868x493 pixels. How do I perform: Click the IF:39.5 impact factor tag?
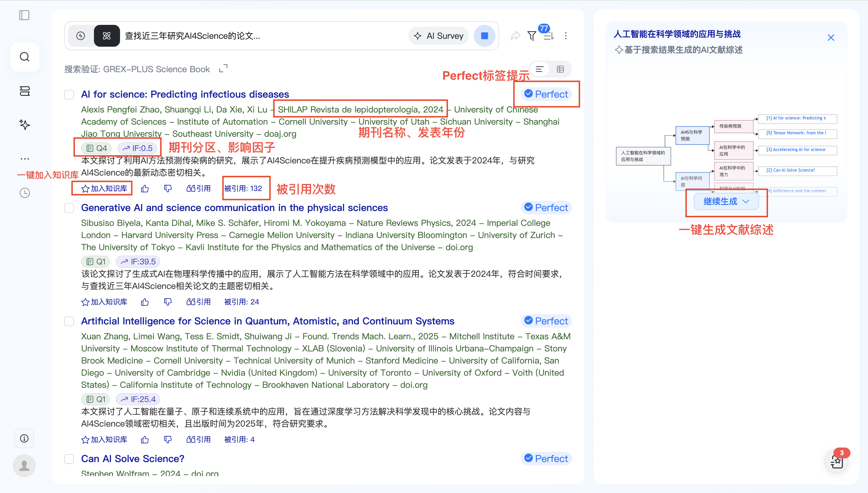point(138,262)
